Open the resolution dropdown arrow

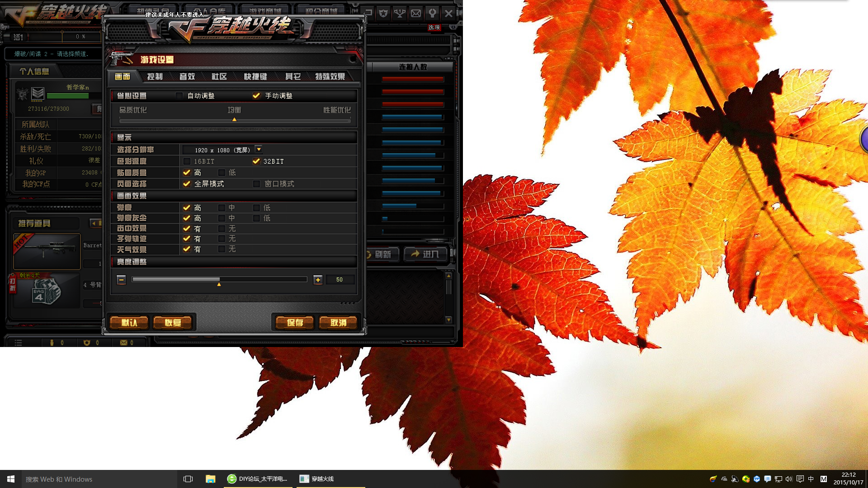click(259, 150)
